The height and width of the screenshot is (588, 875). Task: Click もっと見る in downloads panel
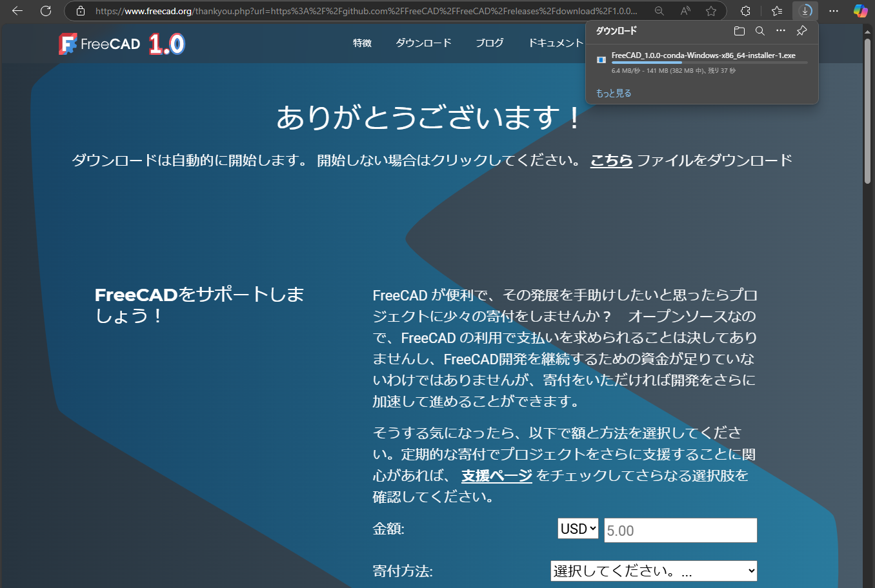(x=614, y=93)
